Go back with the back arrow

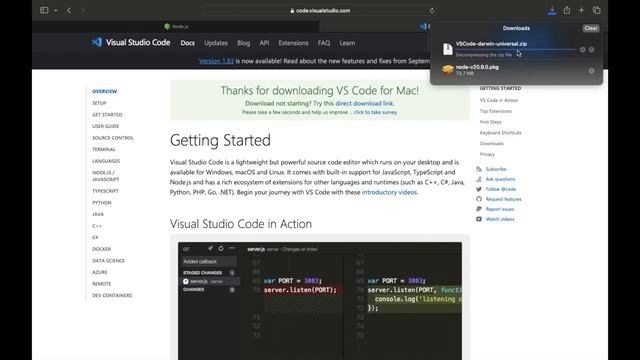pos(69,10)
